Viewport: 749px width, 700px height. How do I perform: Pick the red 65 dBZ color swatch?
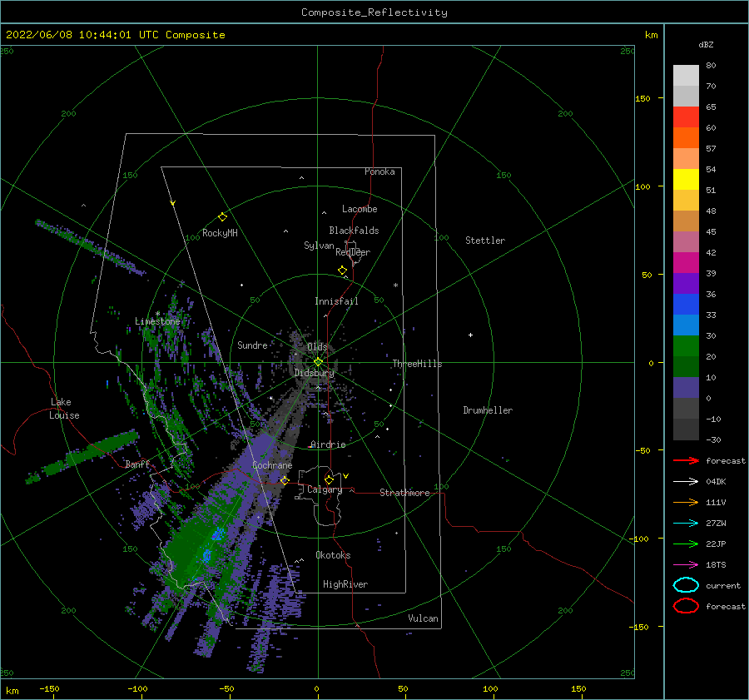pyautogui.click(x=686, y=117)
